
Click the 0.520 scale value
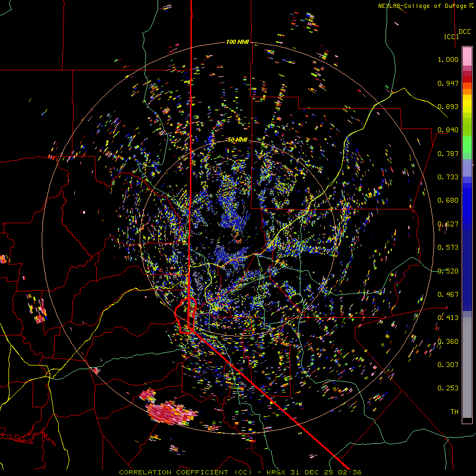coord(448,271)
